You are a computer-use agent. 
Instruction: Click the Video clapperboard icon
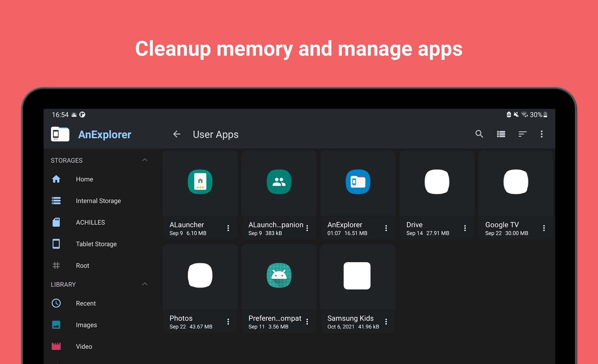56,346
